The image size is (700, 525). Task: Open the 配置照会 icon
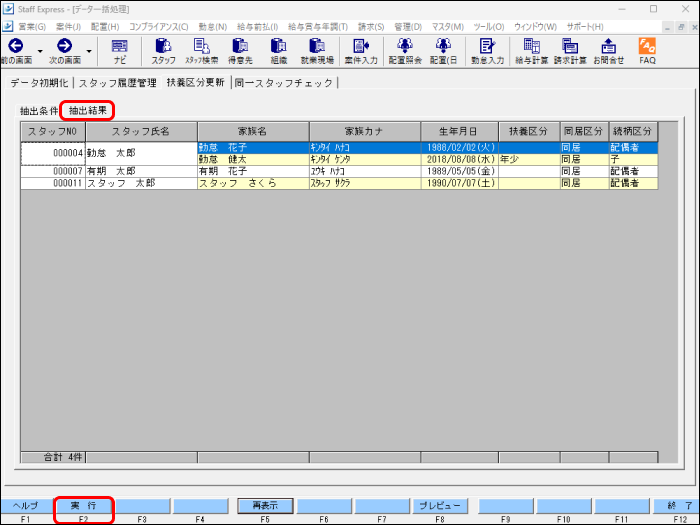(405, 51)
